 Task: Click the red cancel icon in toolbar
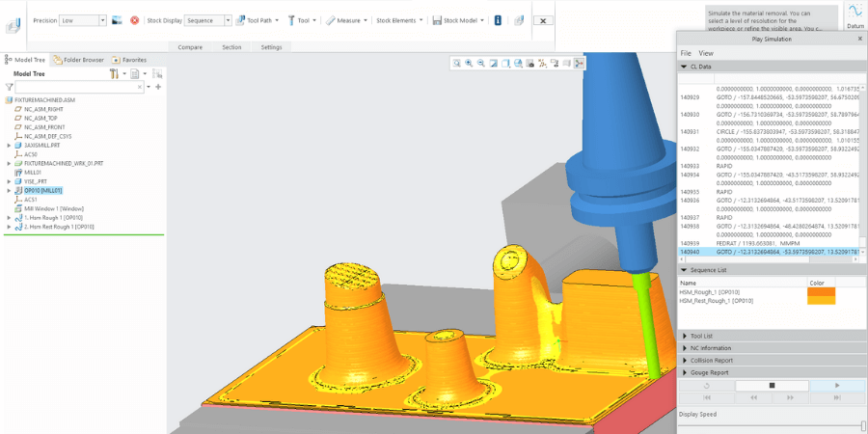coord(134,19)
